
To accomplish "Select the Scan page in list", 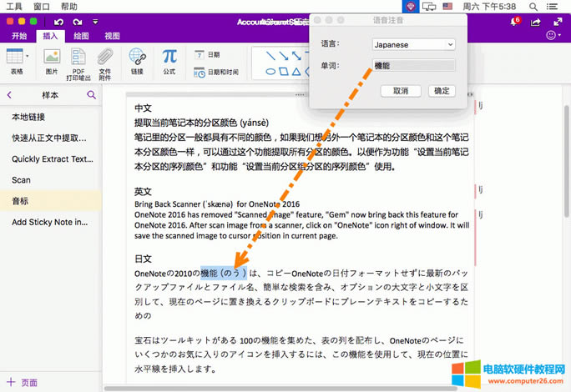I will tap(22, 179).
